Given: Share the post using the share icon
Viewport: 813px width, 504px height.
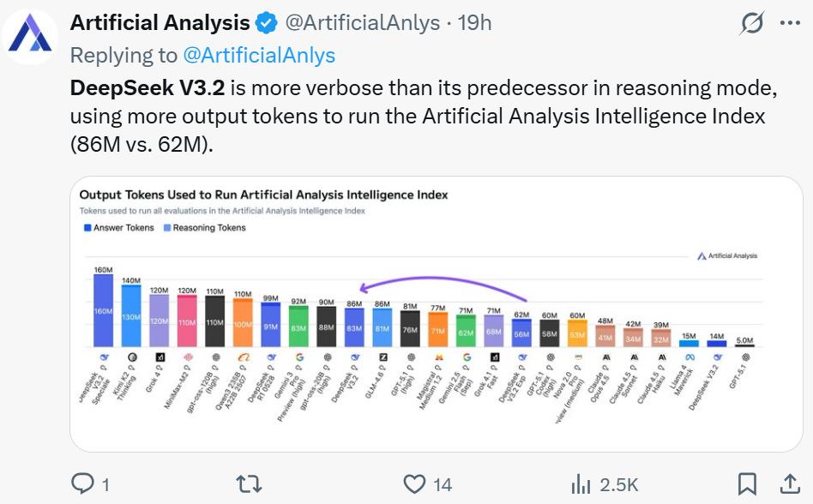Looking at the screenshot, I should click(x=789, y=484).
